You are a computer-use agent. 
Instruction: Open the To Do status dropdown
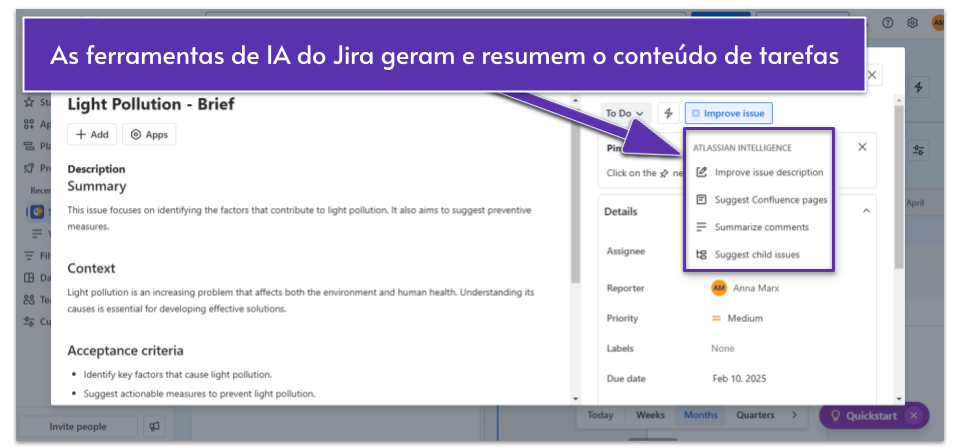[x=624, y=113]
